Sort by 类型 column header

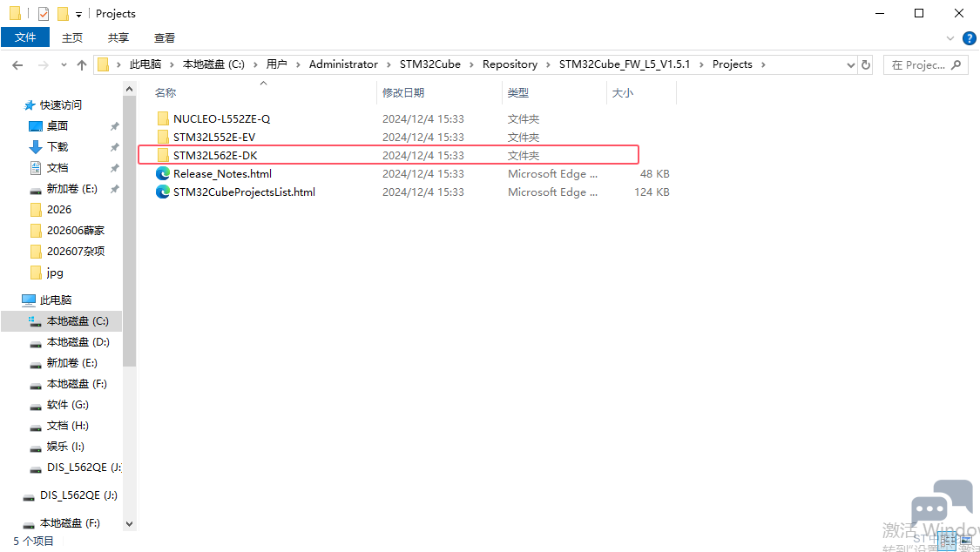517,93
